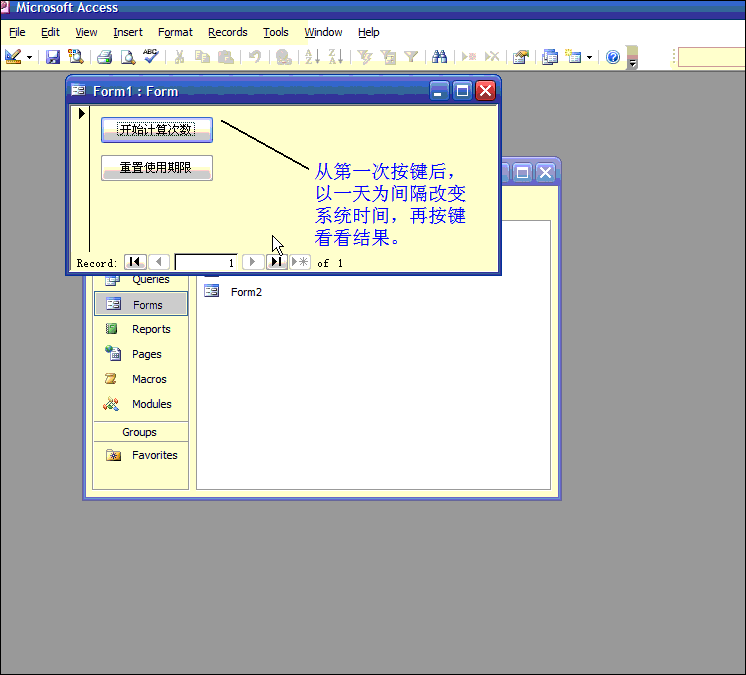Click the View design mode icon
This screenshot has height=675, width=746.
pos(13,57)
